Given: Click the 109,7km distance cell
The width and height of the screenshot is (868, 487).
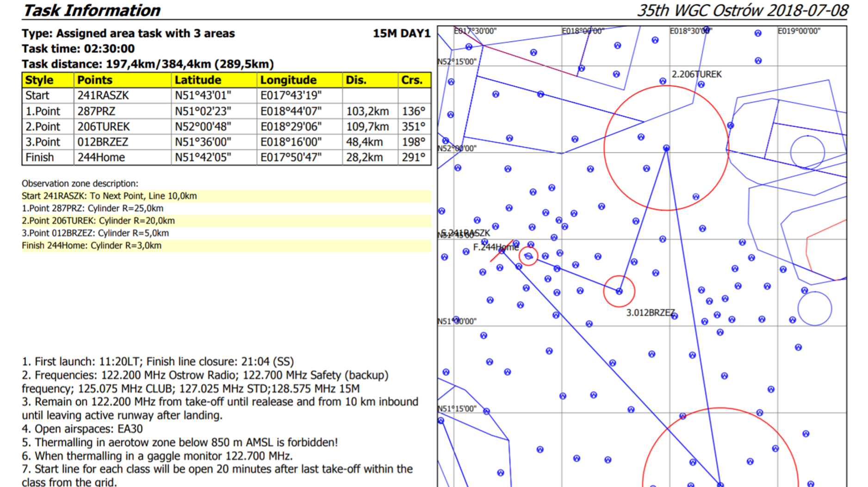Looking at the screenshot, I should [x=367, y=126].
